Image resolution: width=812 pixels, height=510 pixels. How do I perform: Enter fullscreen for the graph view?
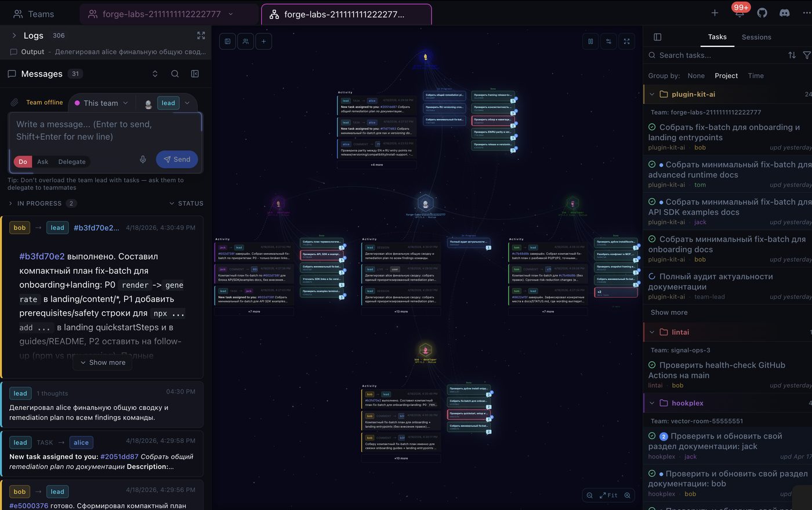point(626,41)
